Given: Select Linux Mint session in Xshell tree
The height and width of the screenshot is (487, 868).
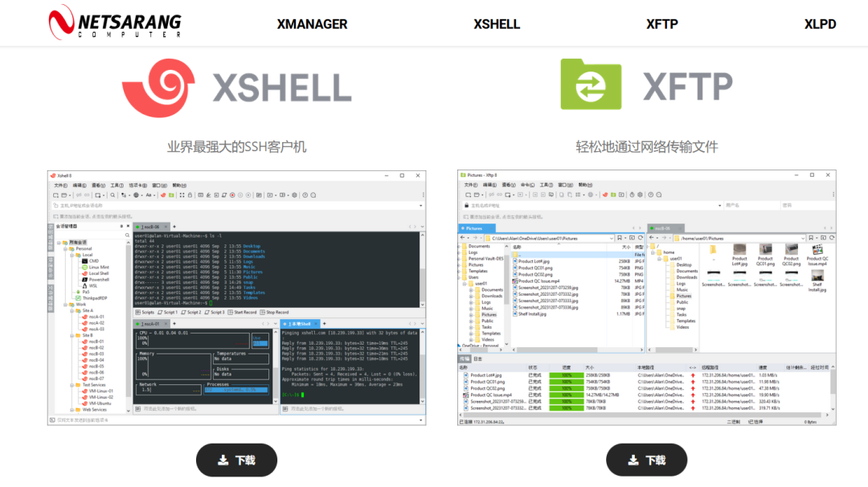Looking at the screenshot, I should 96,268.
